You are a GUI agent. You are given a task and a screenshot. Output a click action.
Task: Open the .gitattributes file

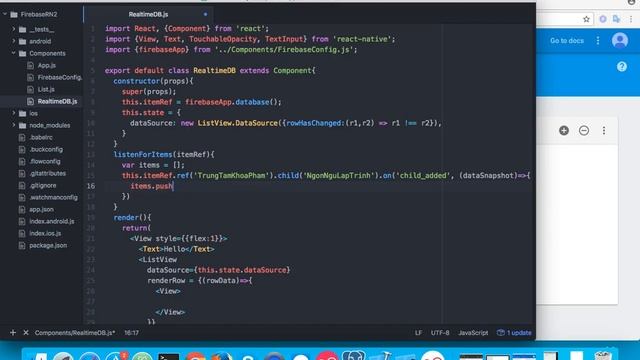click(47, 173)
